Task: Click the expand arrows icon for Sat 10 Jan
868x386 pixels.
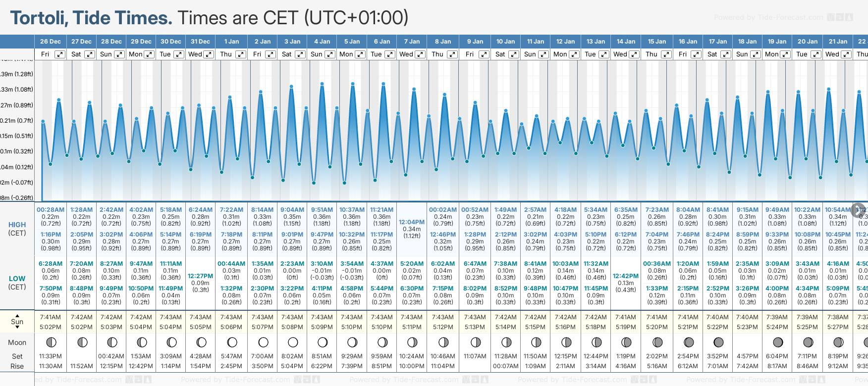Action: (514, 54)
